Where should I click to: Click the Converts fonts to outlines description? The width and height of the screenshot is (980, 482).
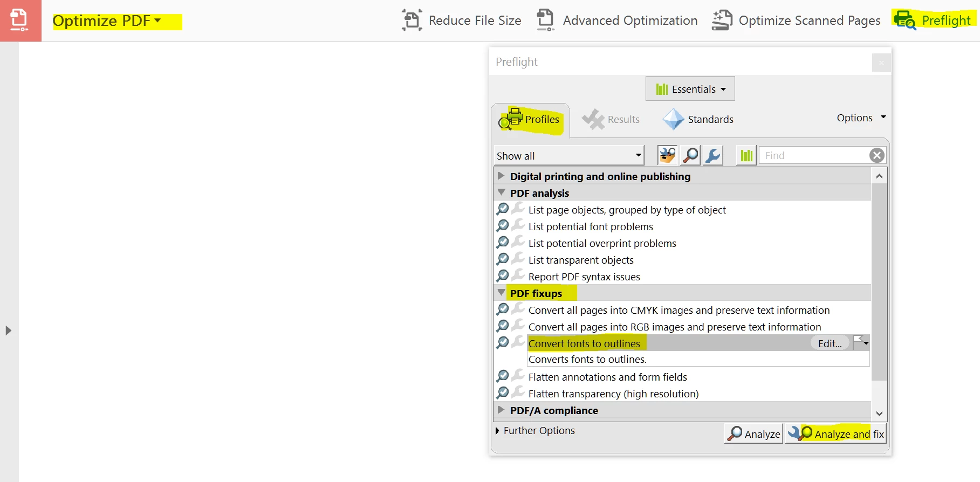coord(587,360)
